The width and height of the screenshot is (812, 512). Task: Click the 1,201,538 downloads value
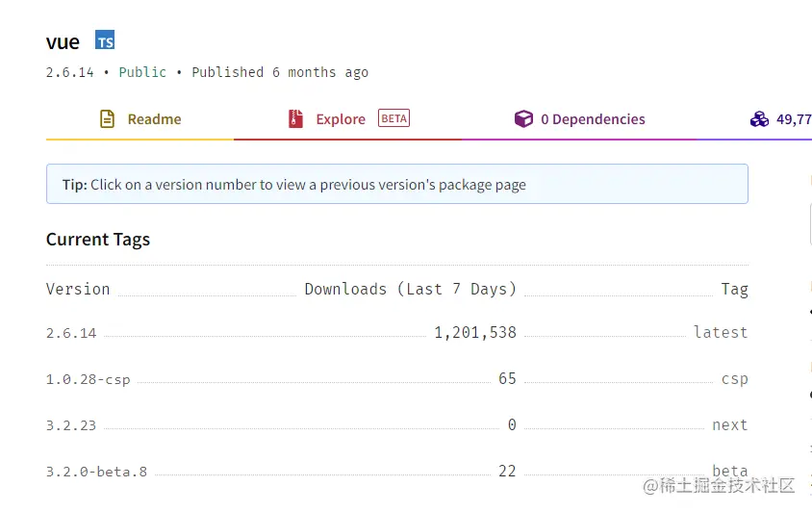click(x=475, y=333)
